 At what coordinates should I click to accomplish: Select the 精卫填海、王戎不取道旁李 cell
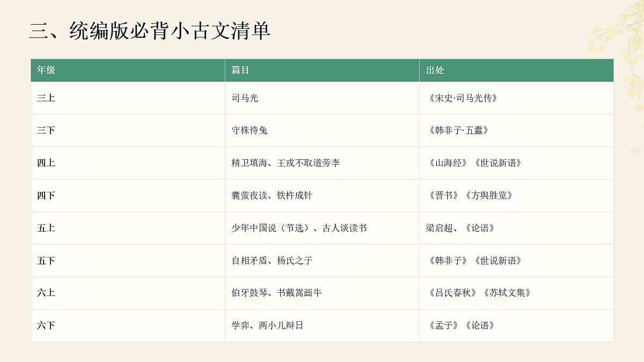pyautogui.click(x=322, y=163)
